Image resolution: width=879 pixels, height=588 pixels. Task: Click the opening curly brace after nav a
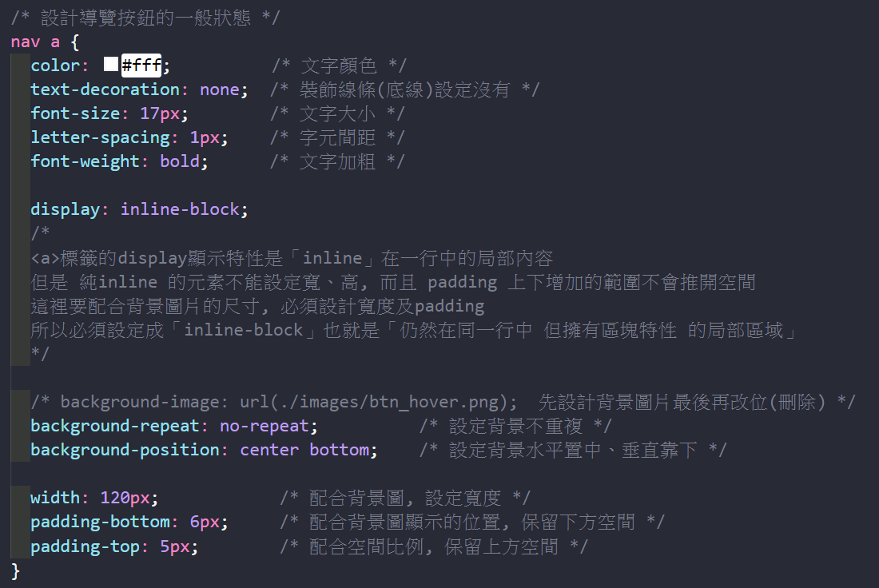(75, 42)
